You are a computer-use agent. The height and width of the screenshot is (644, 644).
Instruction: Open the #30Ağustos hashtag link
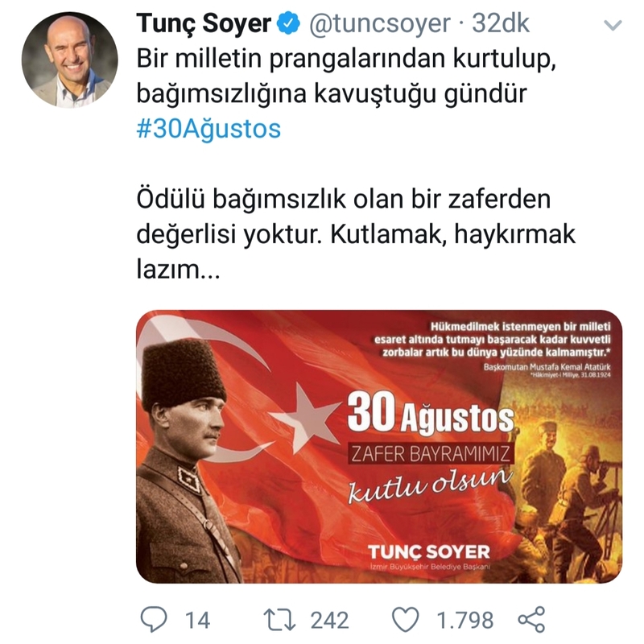(x=208, y=129)
